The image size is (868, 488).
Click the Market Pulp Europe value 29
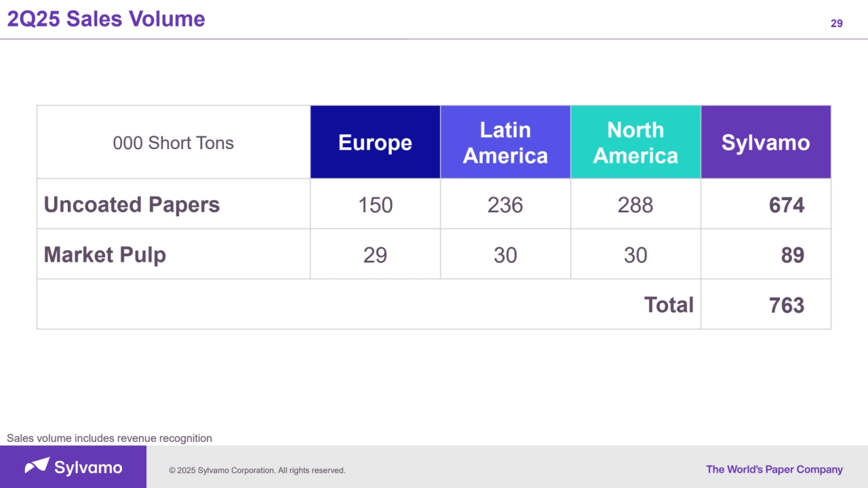(375, 255)
